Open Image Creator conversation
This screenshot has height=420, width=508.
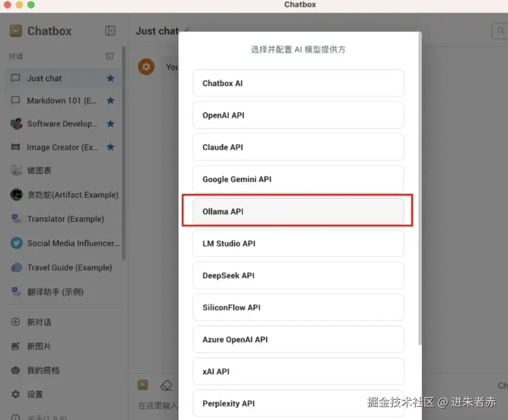click(x=63, y=148)
